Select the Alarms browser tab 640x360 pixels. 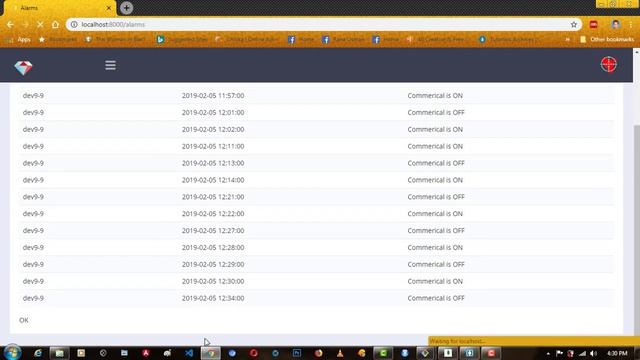tap(59, 8)
